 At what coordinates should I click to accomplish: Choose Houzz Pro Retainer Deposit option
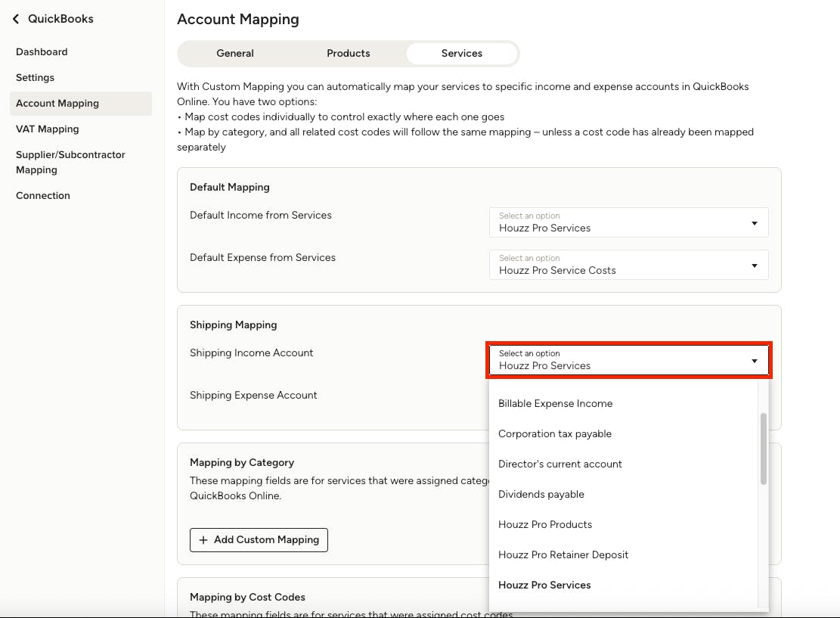[x=624, y=554]
